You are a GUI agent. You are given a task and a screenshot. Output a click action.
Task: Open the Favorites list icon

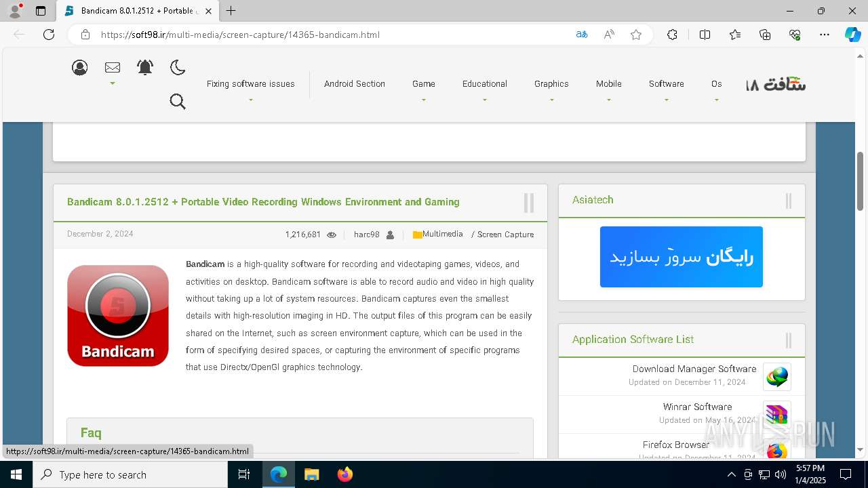click(735, 35)
